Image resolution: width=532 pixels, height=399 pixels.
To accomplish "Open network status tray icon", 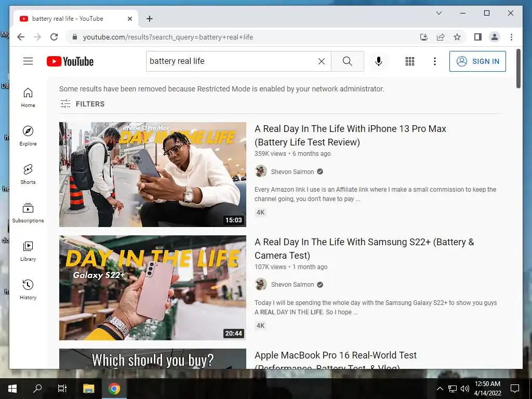I will pyautogui.click(x=453, y=389).
